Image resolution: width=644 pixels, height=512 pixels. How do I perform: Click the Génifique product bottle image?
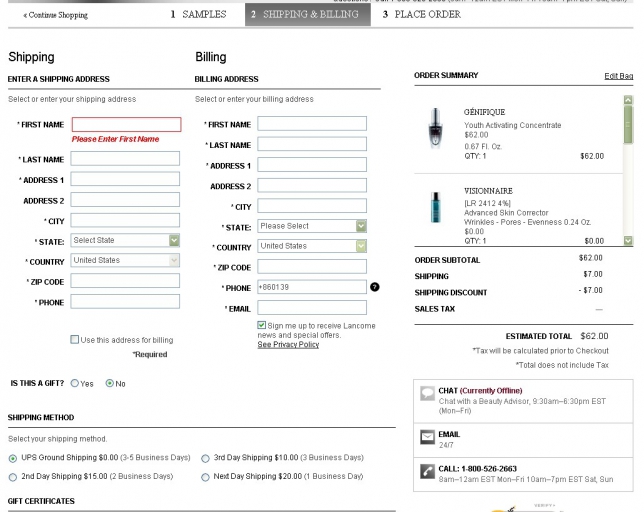(435, 128)
